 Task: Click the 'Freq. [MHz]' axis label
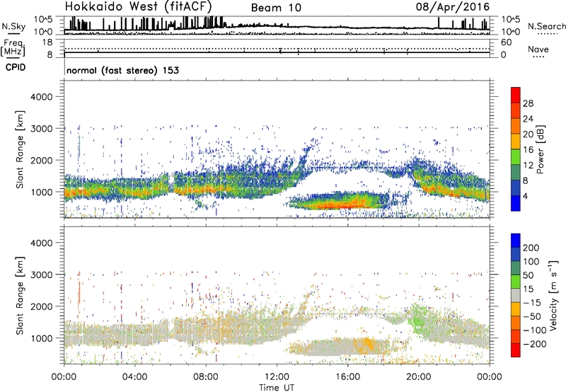tap(13, 47)
